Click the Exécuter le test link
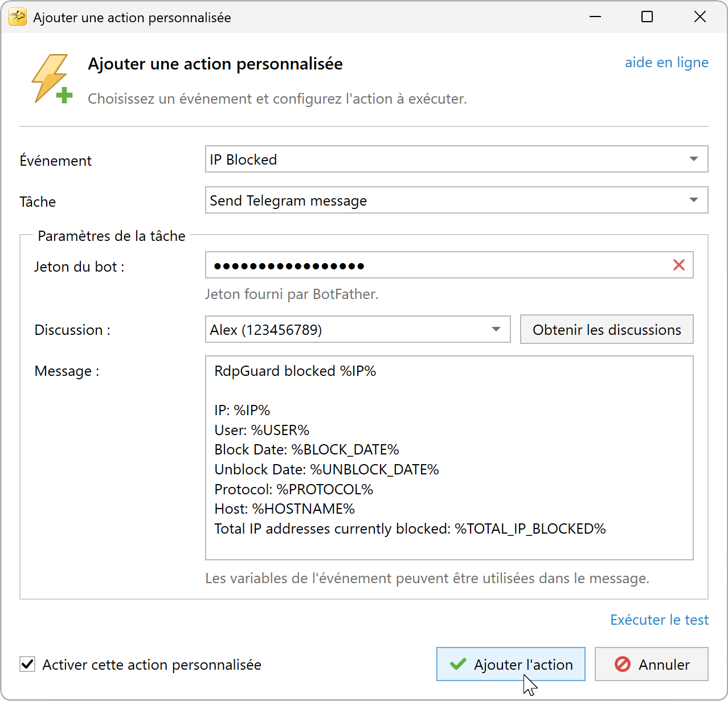The height and width of the screenshot is (713, 728). pyautogui.click(x=659, y=620)
